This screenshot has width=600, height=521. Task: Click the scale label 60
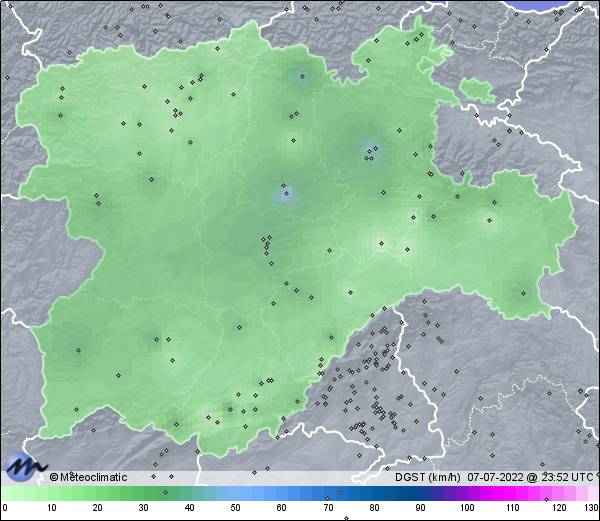click(282, 508)
